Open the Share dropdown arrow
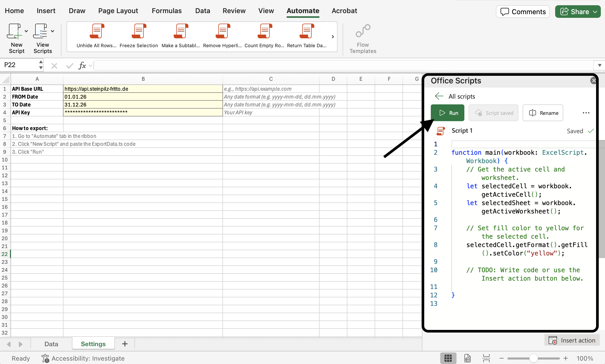Screen dimensions: 605x364 click(595, 12)
